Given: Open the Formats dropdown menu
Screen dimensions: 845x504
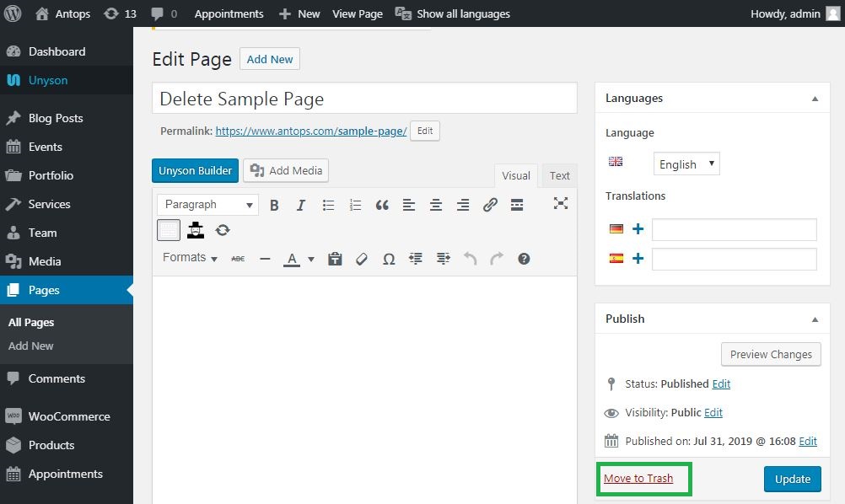Looking at the screenshot, I should (190, 258).
